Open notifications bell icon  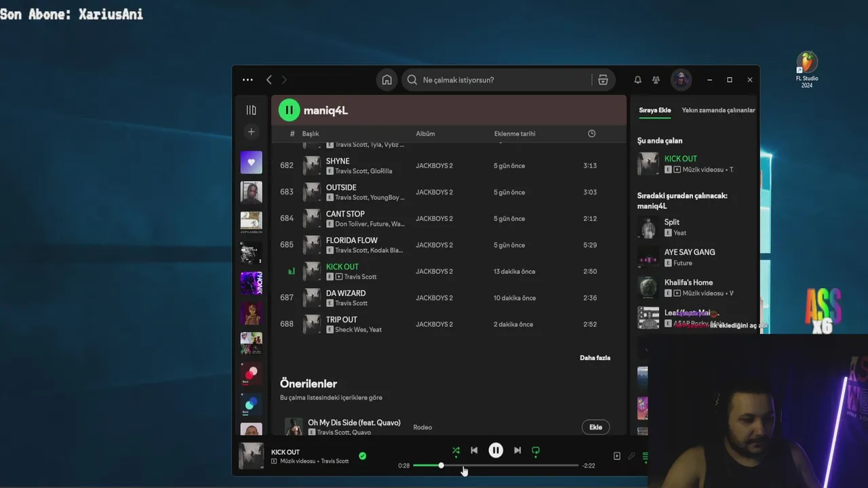click(637, 80)
